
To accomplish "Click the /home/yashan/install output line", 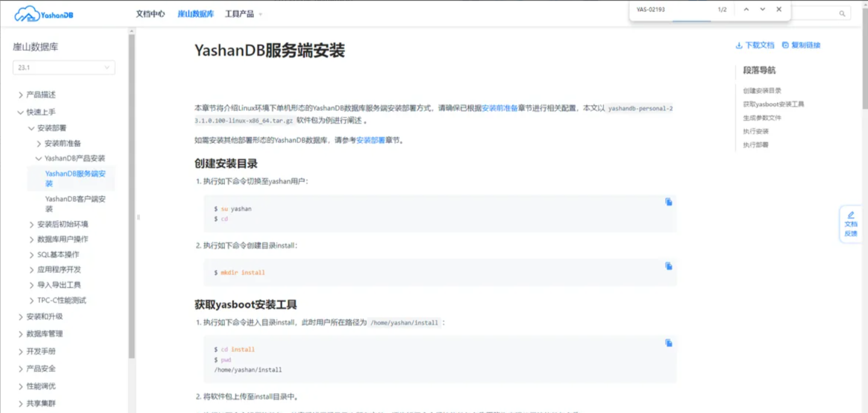I will click(x=248, y=370).
